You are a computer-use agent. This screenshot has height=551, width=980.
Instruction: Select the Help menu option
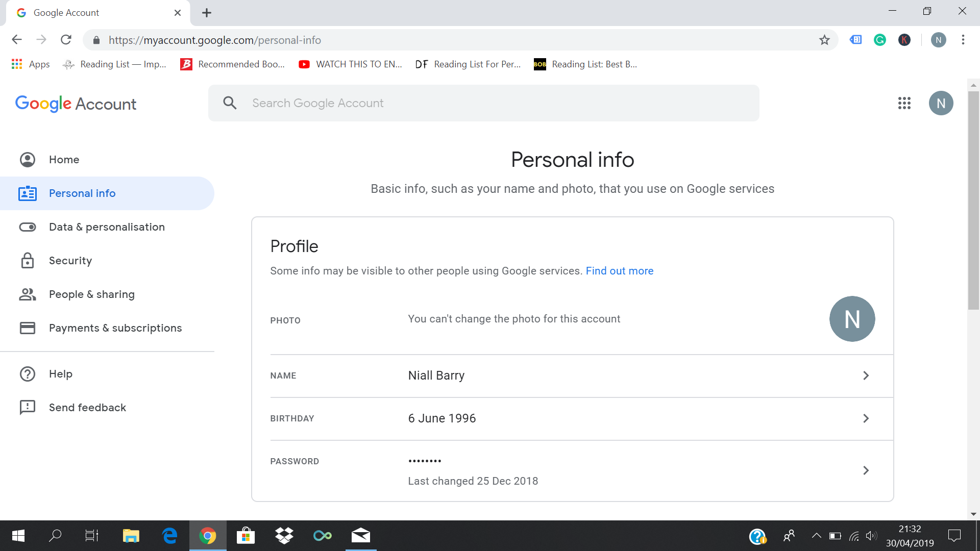[61, 373]
